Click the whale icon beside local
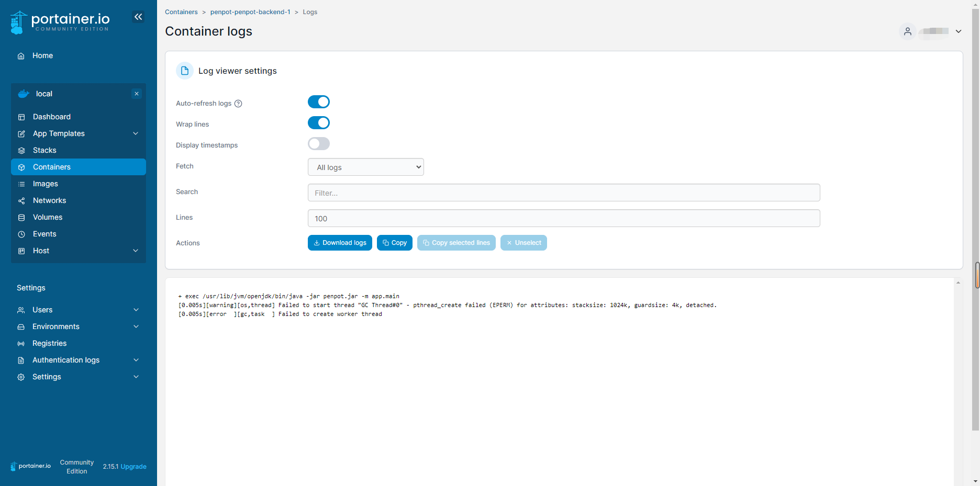This screenshot has height=486, width=980. (x=24, y=94)
